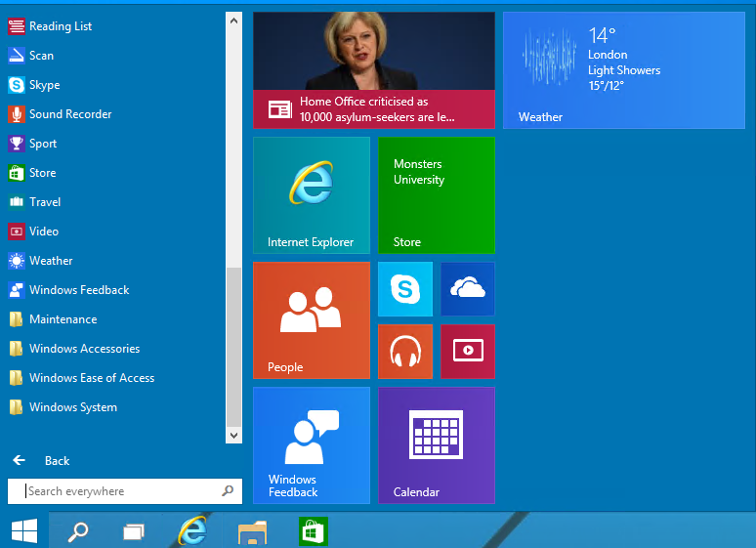Start Sound Recorder app
Image resolution: width=756 pixels, height=548 pixels.
pyautogui.click(x=60, y=114)
